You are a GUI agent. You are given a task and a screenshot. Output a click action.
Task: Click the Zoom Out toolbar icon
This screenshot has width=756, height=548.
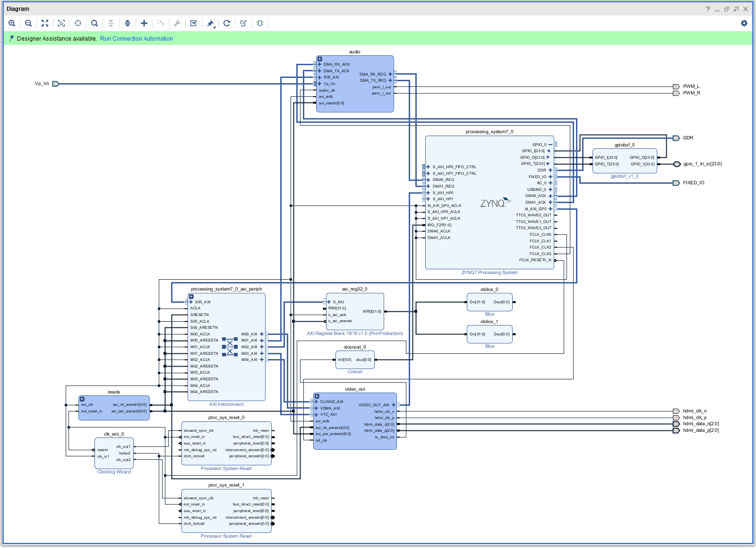coord(28,23)
